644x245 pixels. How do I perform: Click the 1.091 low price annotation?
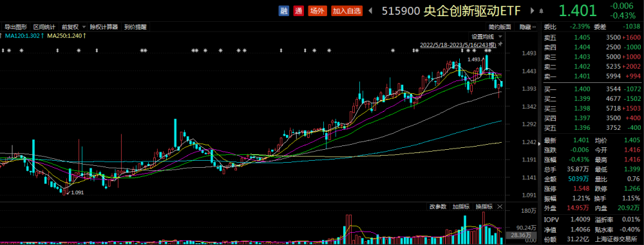[77, 192]
